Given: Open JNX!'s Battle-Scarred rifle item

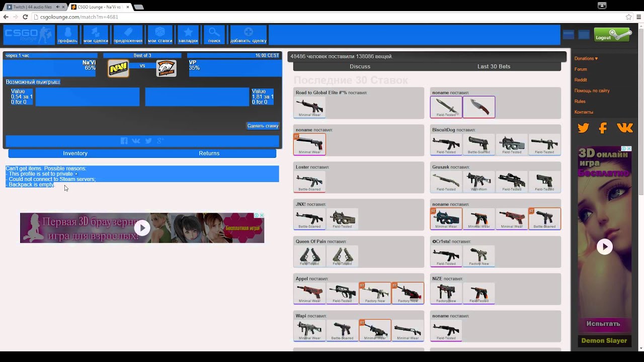Looking at the screenshot, I should 309,219.
